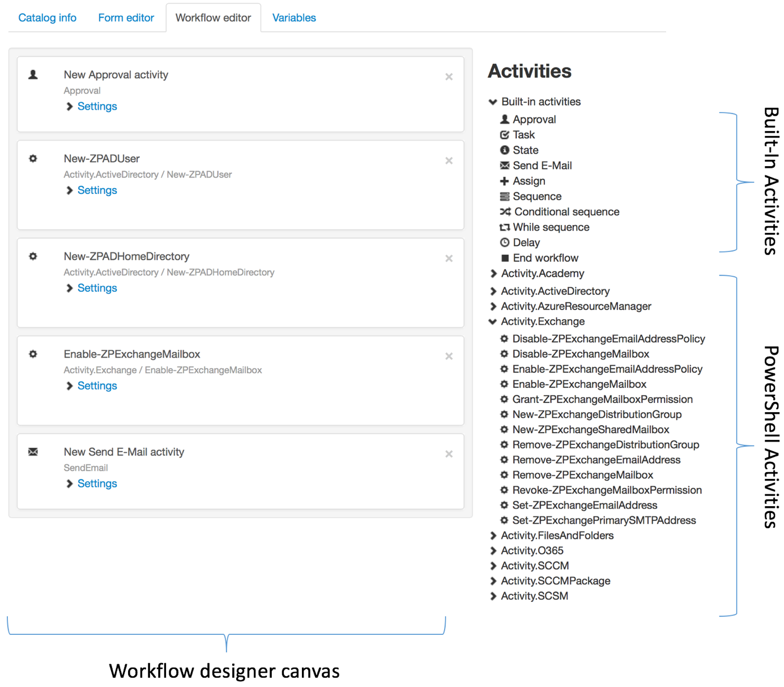Click the Delay clock icon
This screenshot has height=687, width=784.
coord(504,243)
